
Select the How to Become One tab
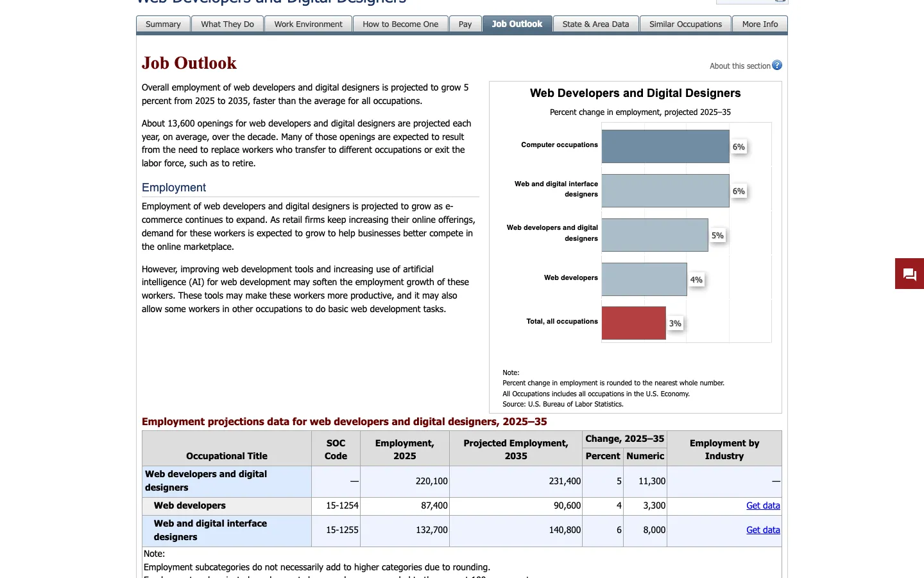click(400, 24)
